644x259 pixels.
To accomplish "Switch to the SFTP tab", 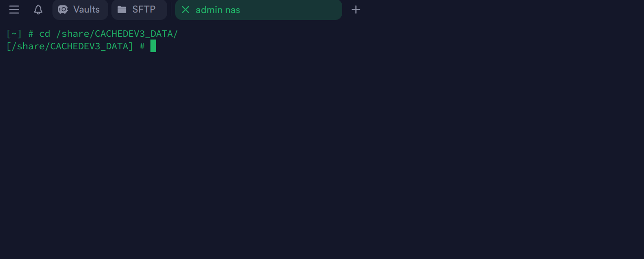I will 139,9.
